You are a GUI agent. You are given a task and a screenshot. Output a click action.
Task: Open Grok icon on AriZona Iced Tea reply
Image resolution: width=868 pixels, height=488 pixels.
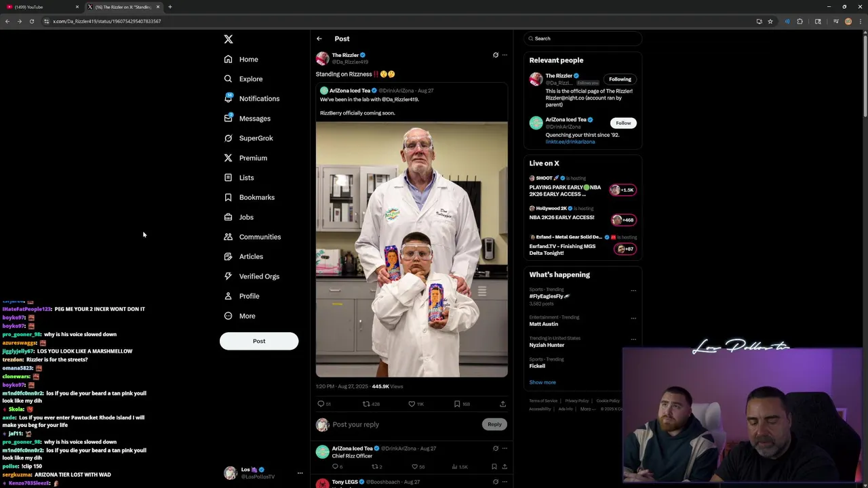point(495,448)
